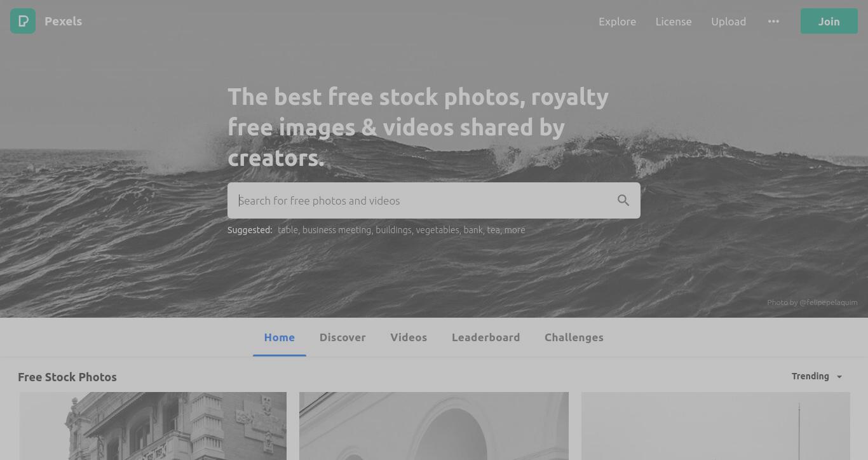Image resolution: width=868 pixels, height=460 pixels.
Task: Click the Join button
Action: click(x=829, y=21)
